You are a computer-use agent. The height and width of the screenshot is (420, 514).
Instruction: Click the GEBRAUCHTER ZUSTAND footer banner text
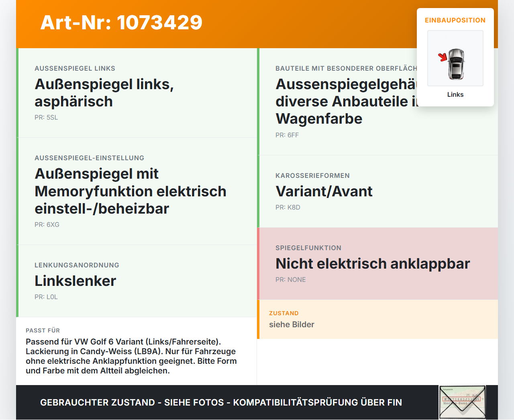pos(221,402)
